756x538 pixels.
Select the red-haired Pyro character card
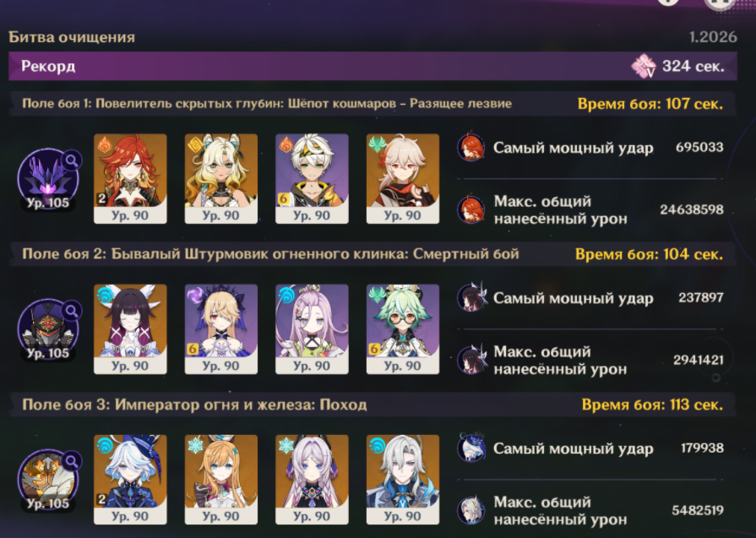pos(130,179)
